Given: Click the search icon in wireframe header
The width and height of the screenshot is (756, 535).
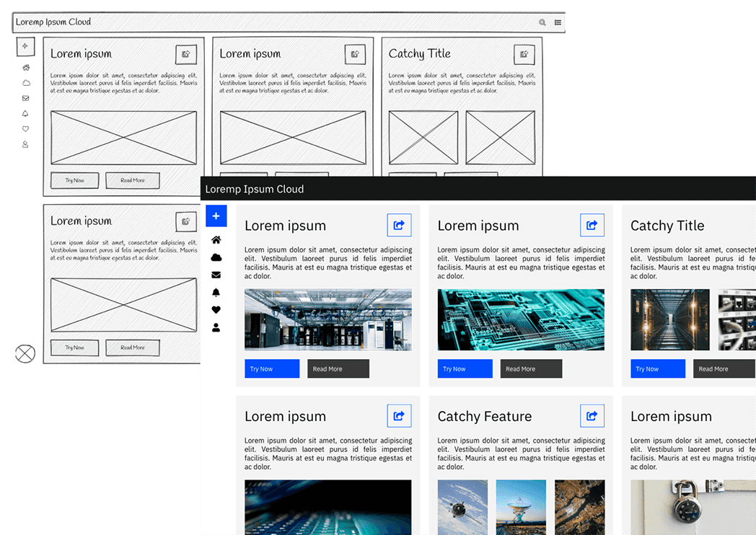Looking at the screenshot, I should point(542,22).
